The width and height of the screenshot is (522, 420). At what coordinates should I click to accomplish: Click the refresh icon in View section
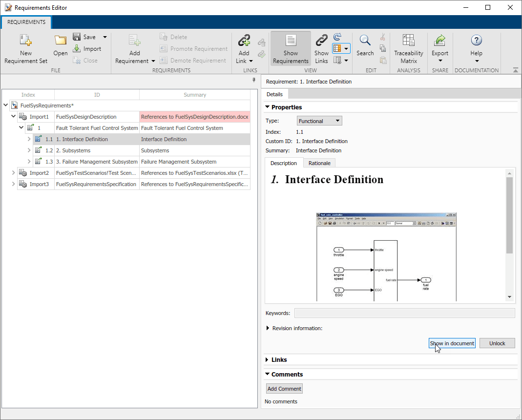tap(337, 37)
